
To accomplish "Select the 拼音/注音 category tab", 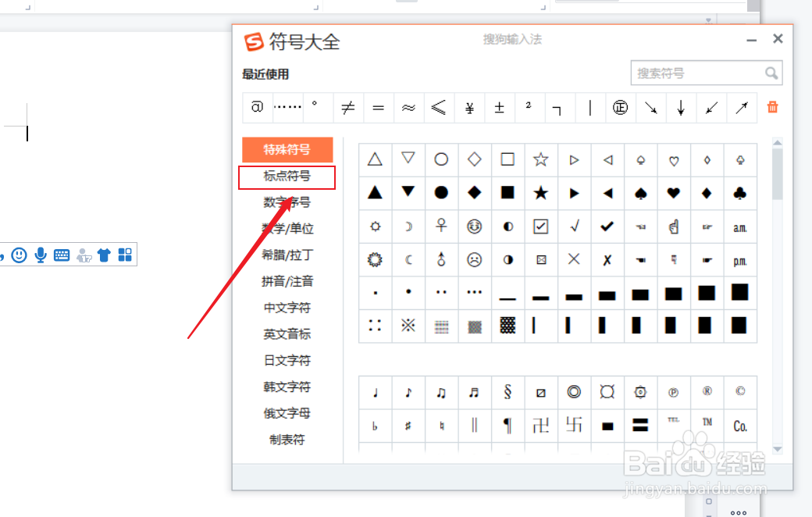I will click(x=287, y=281).
